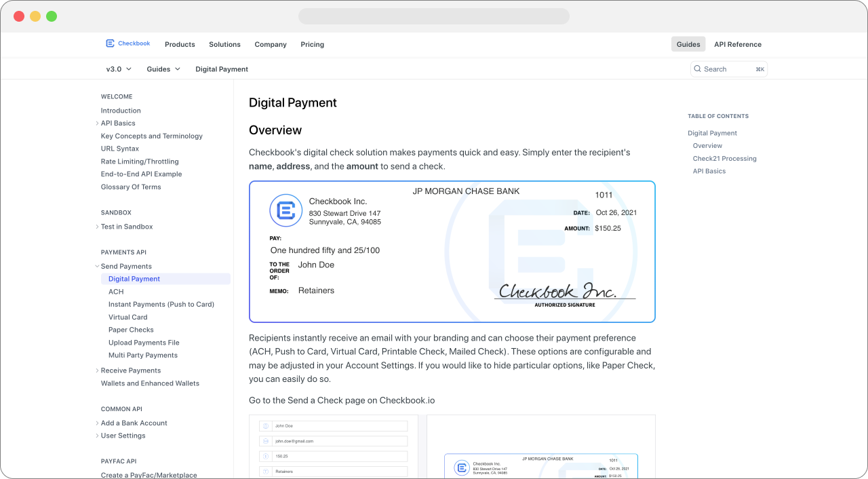The height and width of the screenshot is (479, 868).
Task: Click the Receive Payments sidebar label
Action: coord(131,370)
